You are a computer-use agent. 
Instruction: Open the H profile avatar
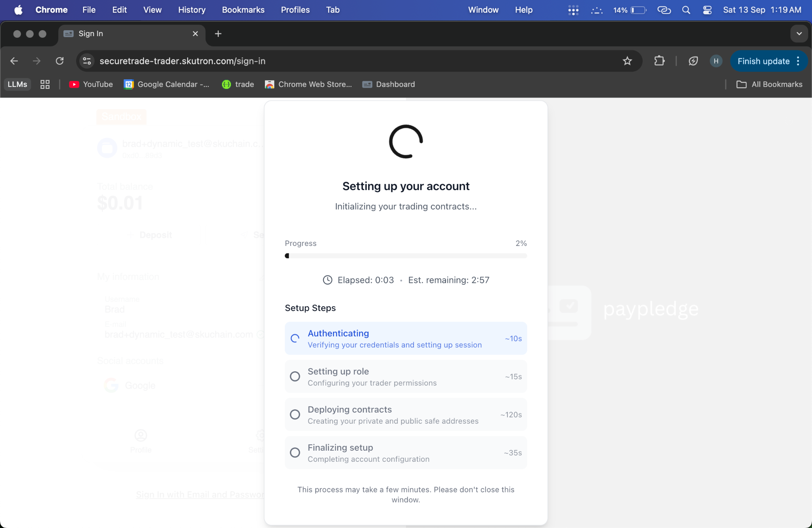tap(716, 61)
